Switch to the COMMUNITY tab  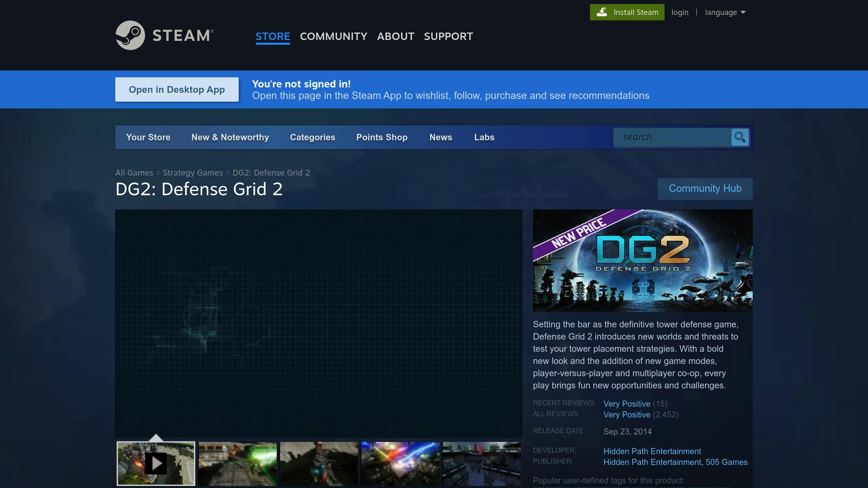334,36
